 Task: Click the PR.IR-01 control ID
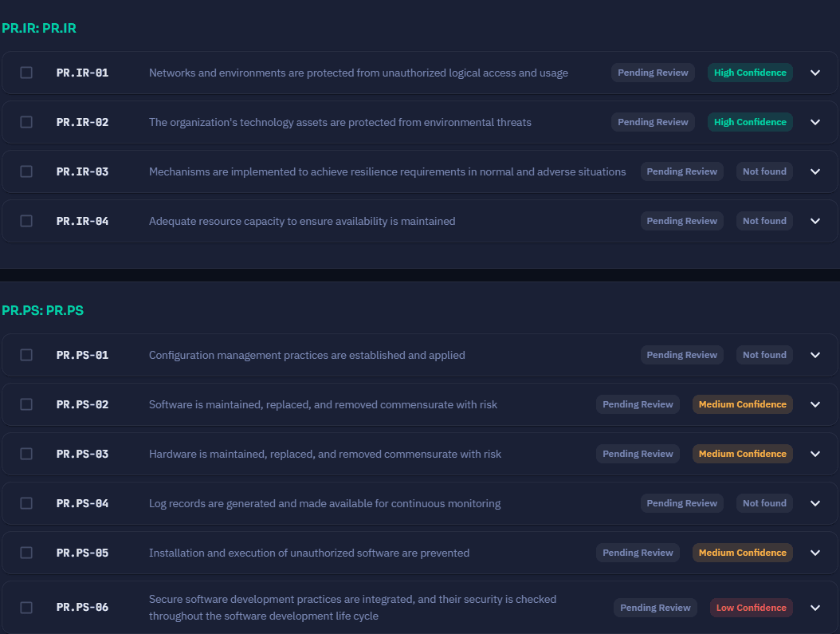tap(83, 73)
